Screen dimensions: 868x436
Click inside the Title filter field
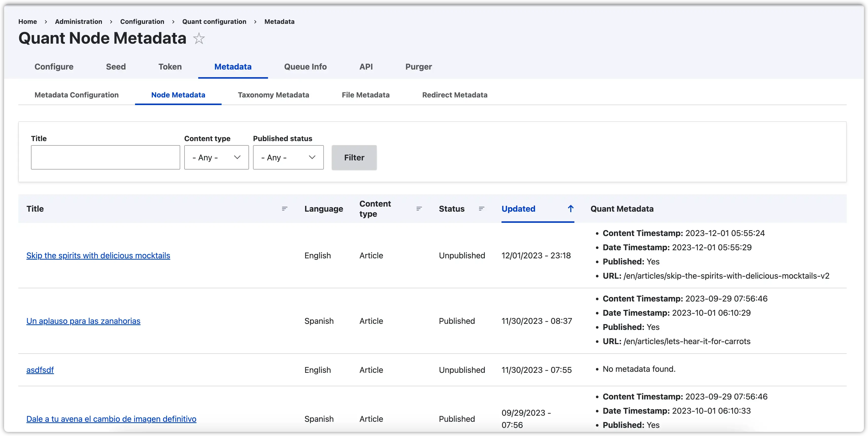click(x=105, y=157)
